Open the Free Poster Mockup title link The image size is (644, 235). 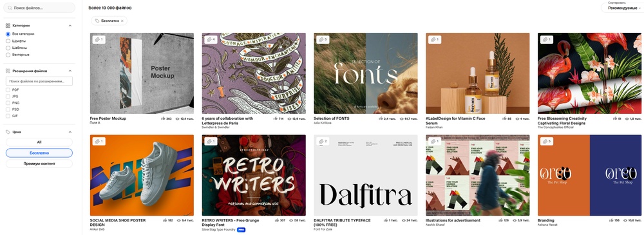(108, 118)
